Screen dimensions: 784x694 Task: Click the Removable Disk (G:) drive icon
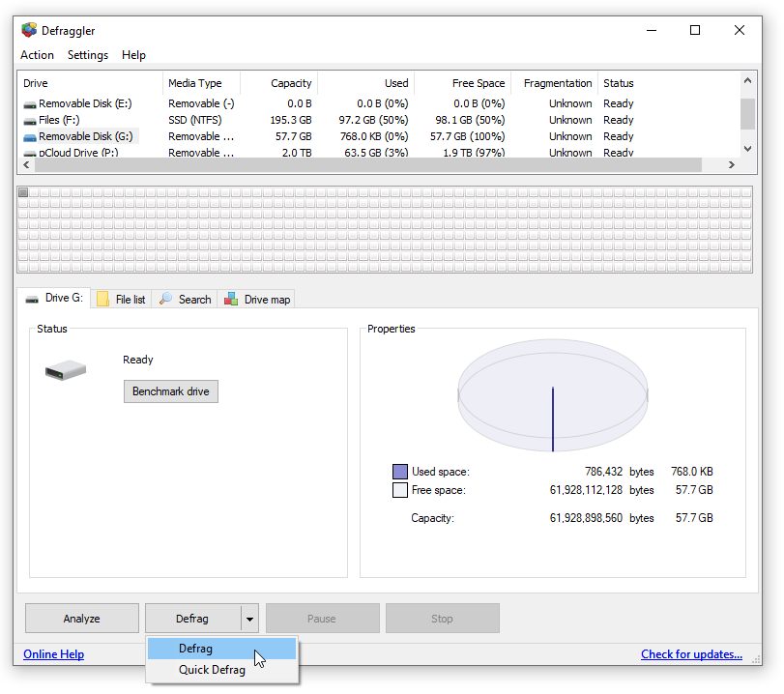click(30, 137)
